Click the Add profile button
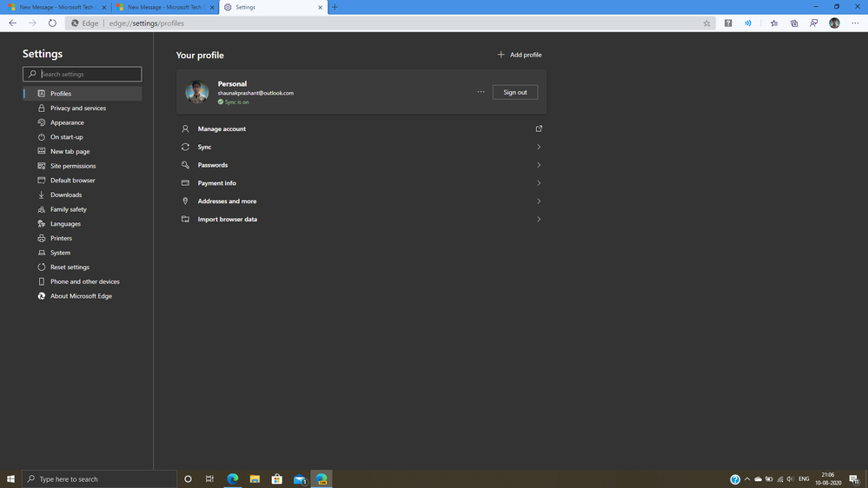This screenshot has height=488, width=868. [x=520, y=55]
